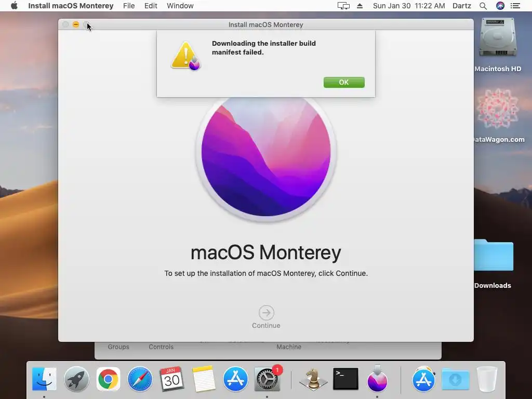Open the Apple menu
532x399 pixels.
point(14,6)
